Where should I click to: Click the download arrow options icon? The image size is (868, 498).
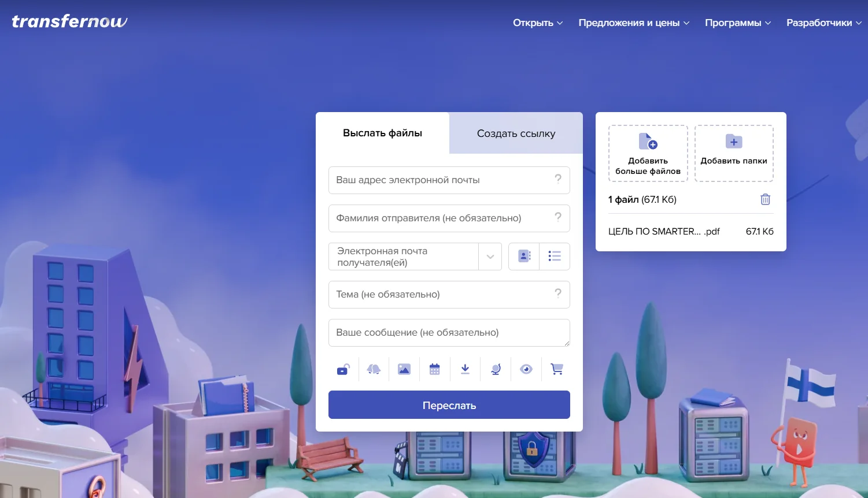[465, 369]
